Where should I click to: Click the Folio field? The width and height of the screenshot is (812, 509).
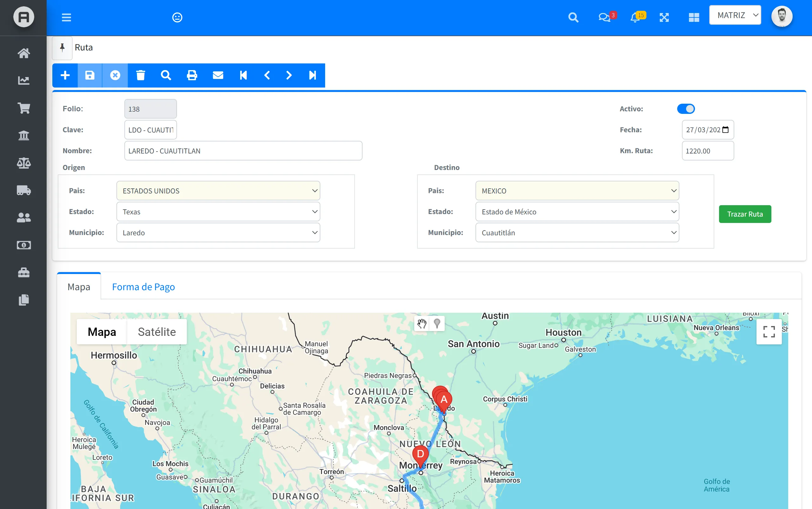click(x=150, y=109)
